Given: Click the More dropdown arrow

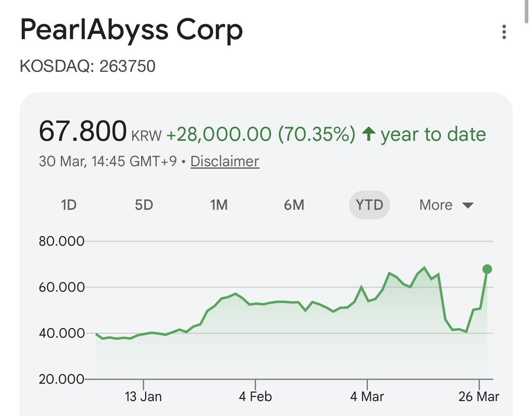Looking at the screenshot, I should click(x=468, y=205).
